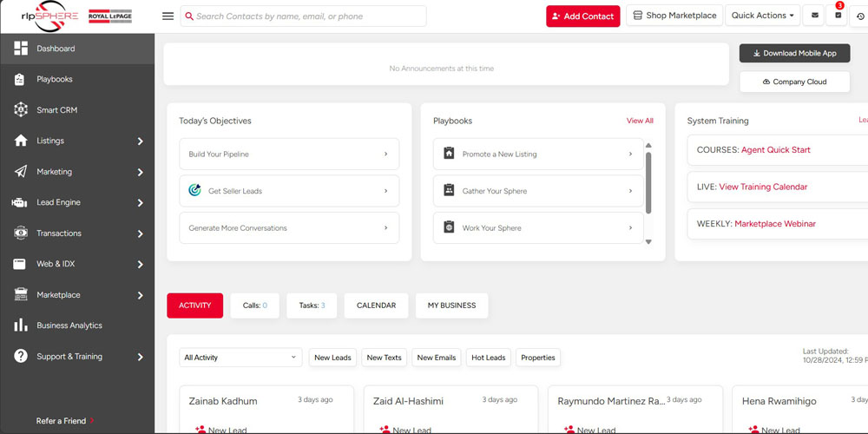868x434 pixels.
Task: Open Smart CRM in the sidebar
Action: pyautogui.click(x=56, y=110)
